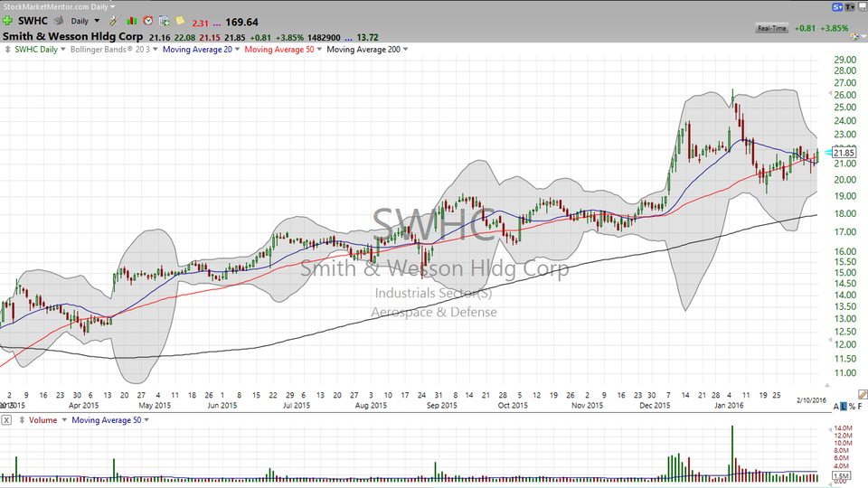Viewport: 868px width, 488px height.
Task: Click the +3.85% change beside Real-Time
Action: point(835,28)
